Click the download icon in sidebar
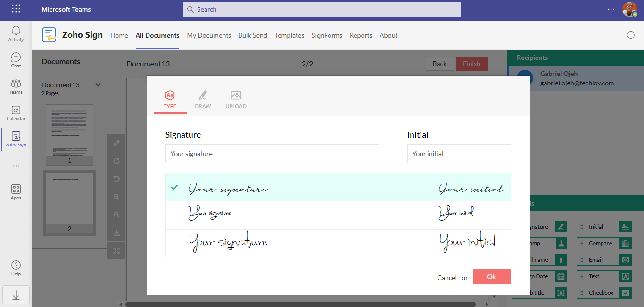This screenshot has width=644, height=307. click(x=16, y=295)
